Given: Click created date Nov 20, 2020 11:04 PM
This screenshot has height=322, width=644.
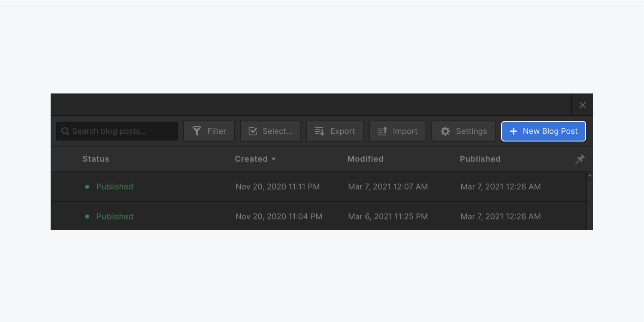Looking at the screenshot, I should pos(279,217).
